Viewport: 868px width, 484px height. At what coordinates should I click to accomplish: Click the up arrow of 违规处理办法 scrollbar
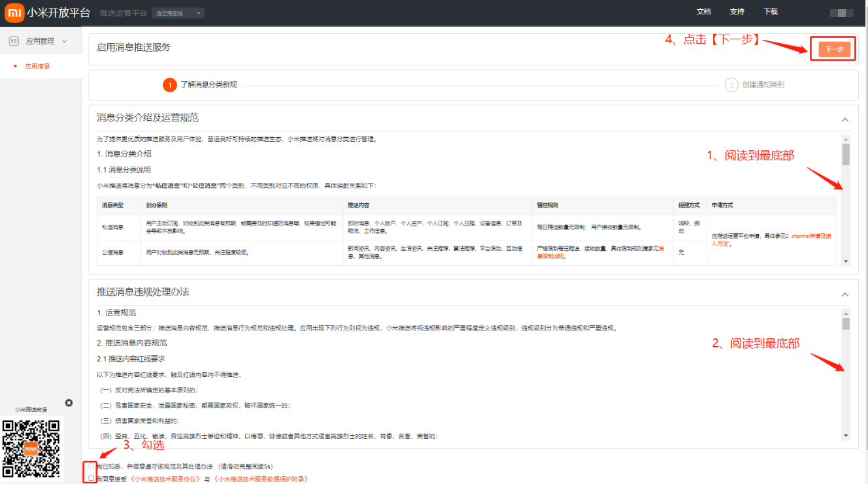click(846, 312)
